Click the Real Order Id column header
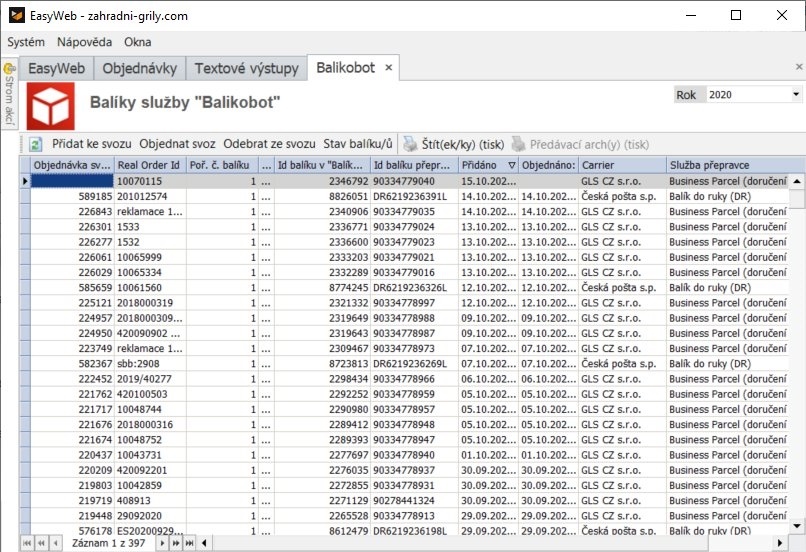The height and width of the screenshot is (552, 806). (x=150, y=165)
